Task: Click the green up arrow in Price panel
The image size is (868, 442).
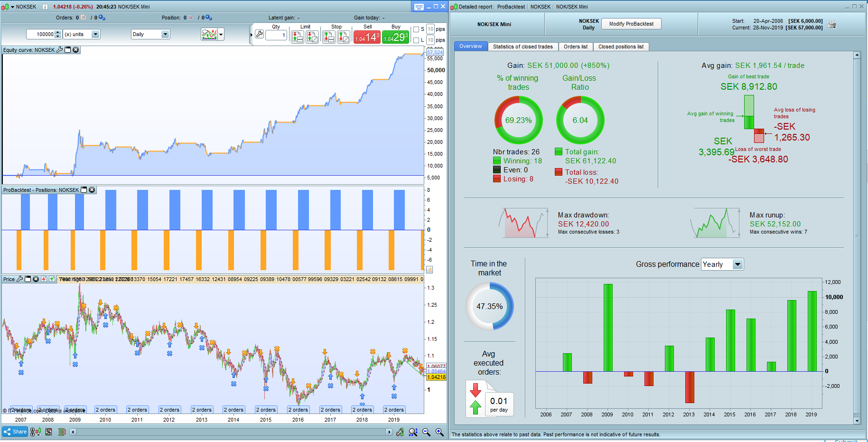Action: click(52, 279)
